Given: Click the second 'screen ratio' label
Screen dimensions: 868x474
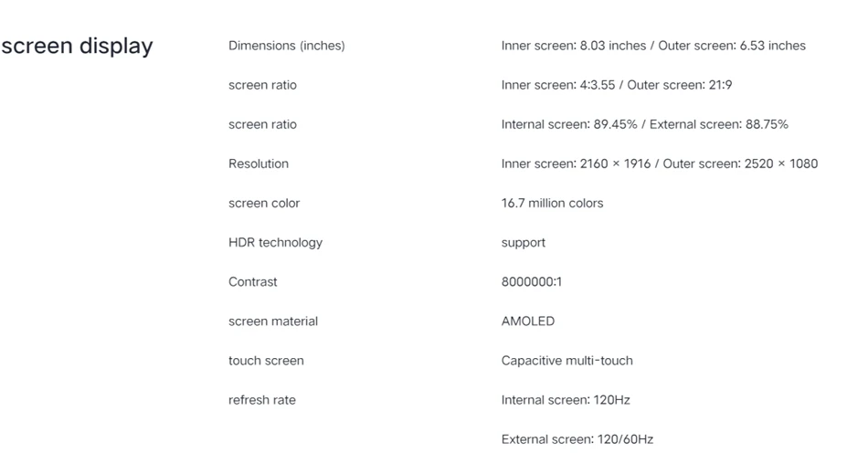Looking at the screenshot, I should tap(262, 124).
